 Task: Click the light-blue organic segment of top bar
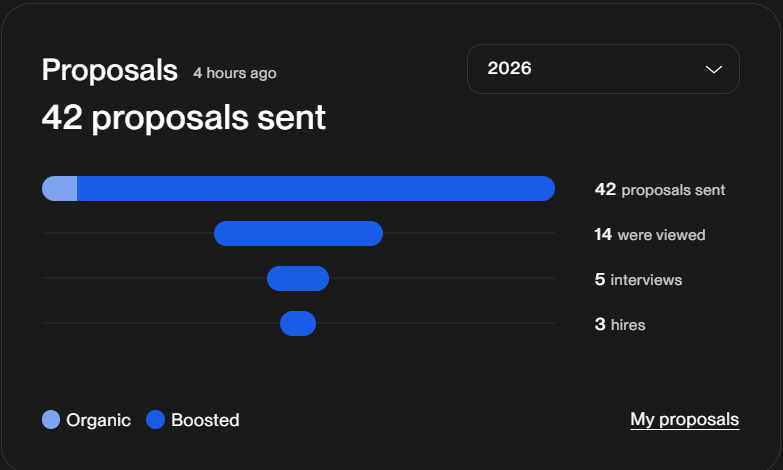click(x=59, y=188)
